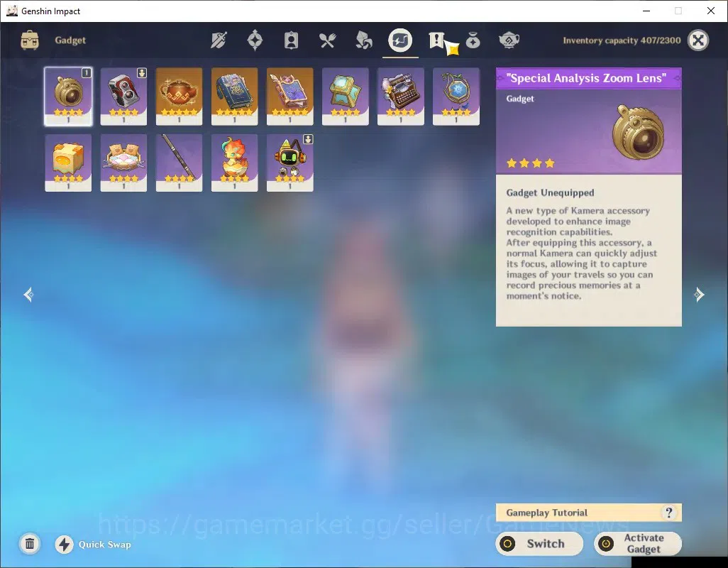Image resolution: width=728 pixels, height=568 pixels.
Task: Open the Artifacts inventory tab
Action: pos(255,40)
